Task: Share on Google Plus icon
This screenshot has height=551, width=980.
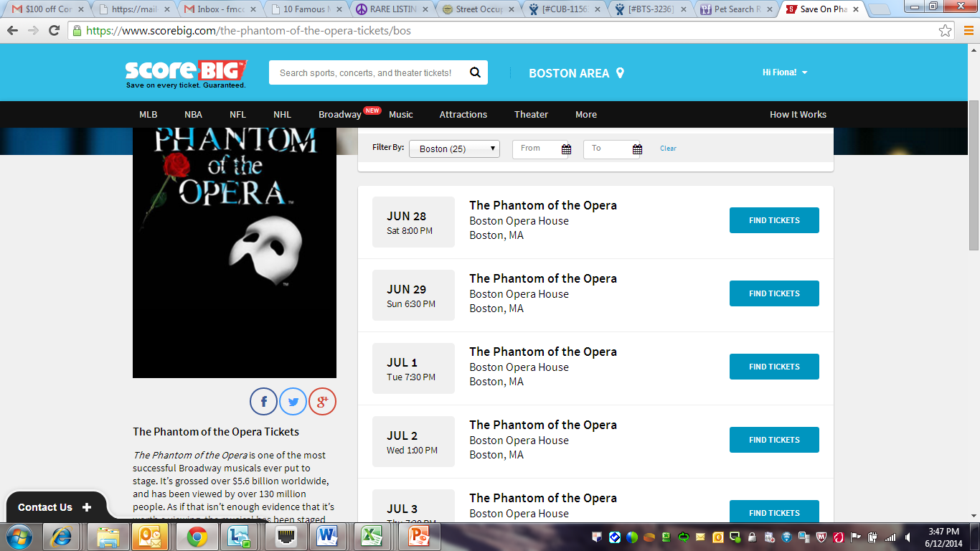Action: 322,402
